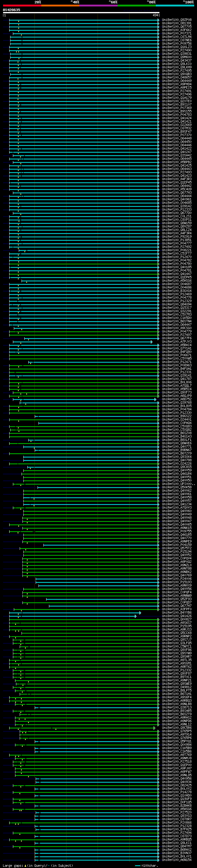Select label UniRef100_P14278

pos(177,792)
